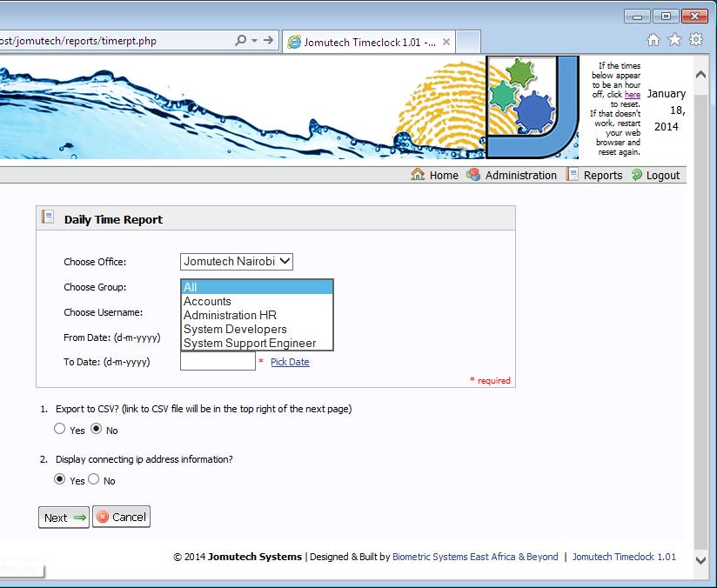This screenshot has width=717, height=588.
Task: Click the red icon on Cancel button
Action: pyautogui.click(x=103, y=517)
